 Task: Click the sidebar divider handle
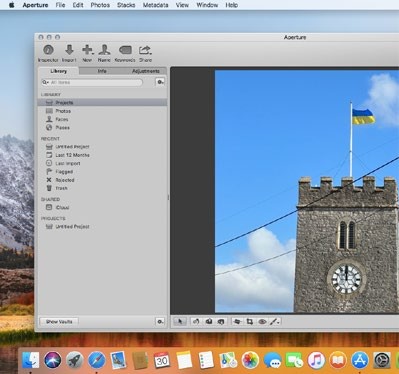tap(168, 197)
